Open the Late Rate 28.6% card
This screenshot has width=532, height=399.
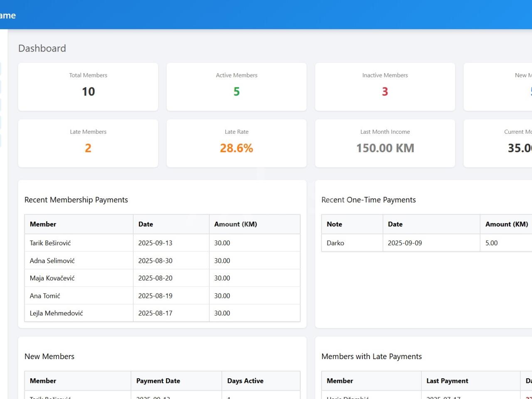coord(236,143)
